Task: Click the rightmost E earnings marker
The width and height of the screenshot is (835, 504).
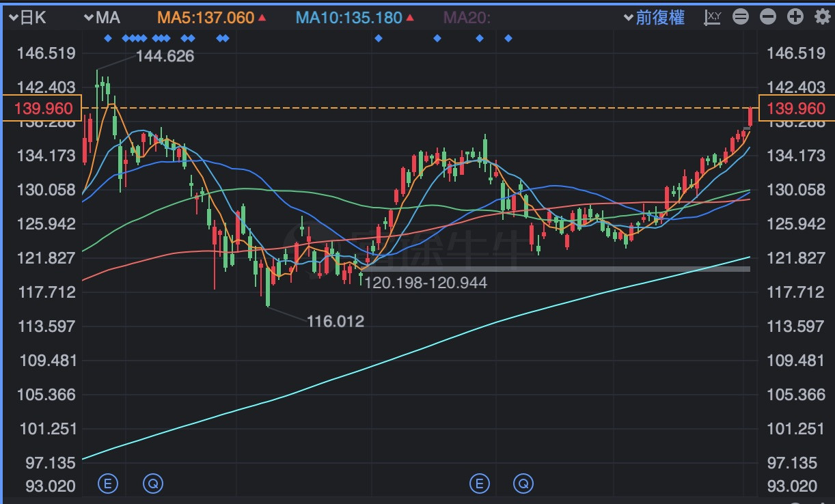Action: click(480, 484)
